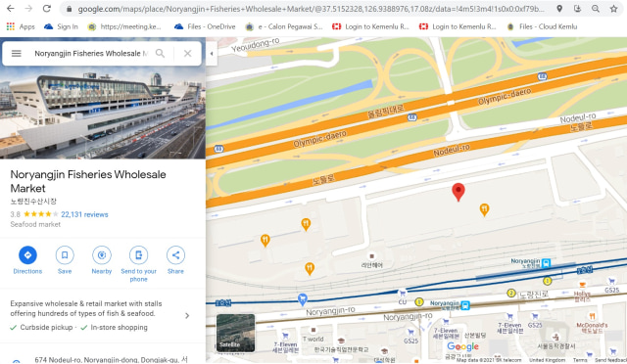Click the browser back arrow

[x=11, y=9]
